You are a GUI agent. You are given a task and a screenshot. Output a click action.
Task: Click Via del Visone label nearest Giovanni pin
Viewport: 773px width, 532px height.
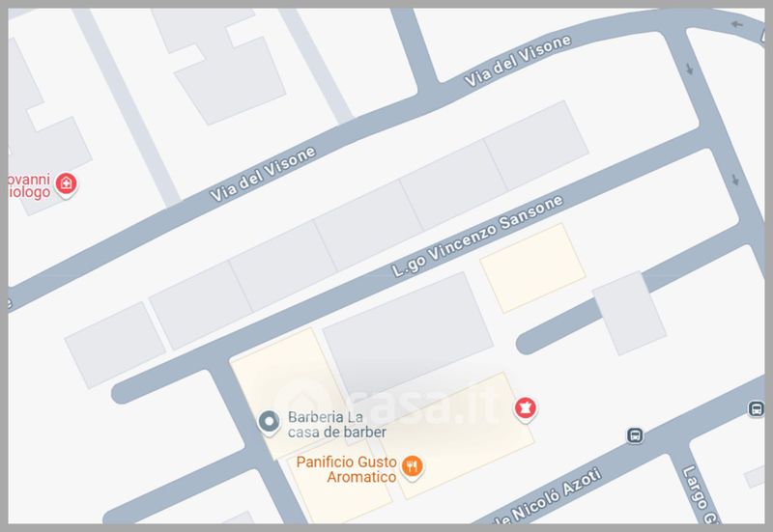[262, 174]
